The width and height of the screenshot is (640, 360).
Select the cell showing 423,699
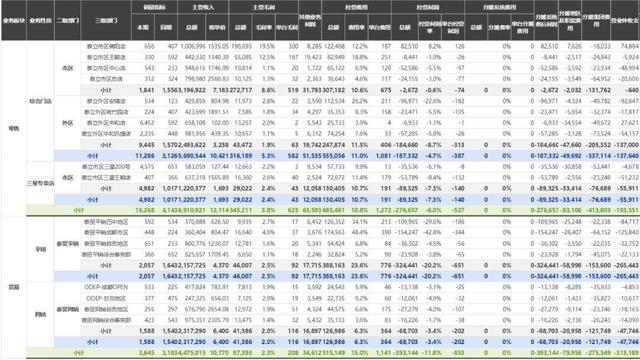[x=195, y=112]
